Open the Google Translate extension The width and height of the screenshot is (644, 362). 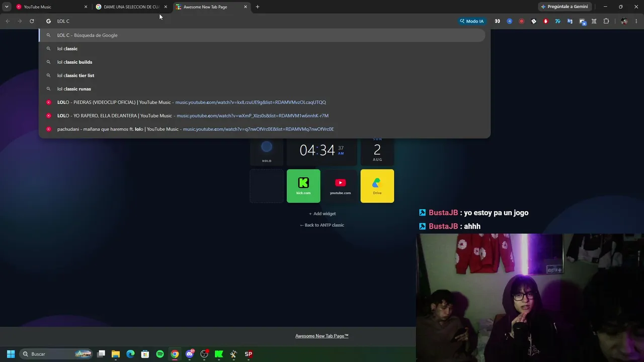[x=570, y=21]
